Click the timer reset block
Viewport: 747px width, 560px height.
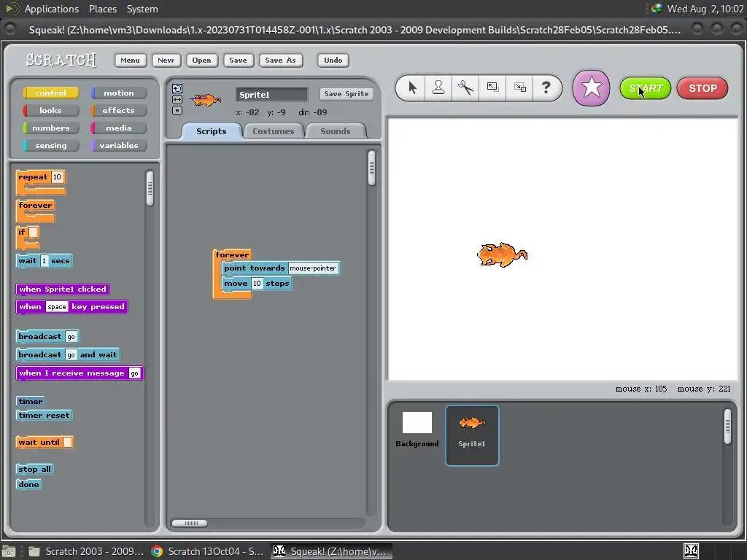tap(44, 415)
